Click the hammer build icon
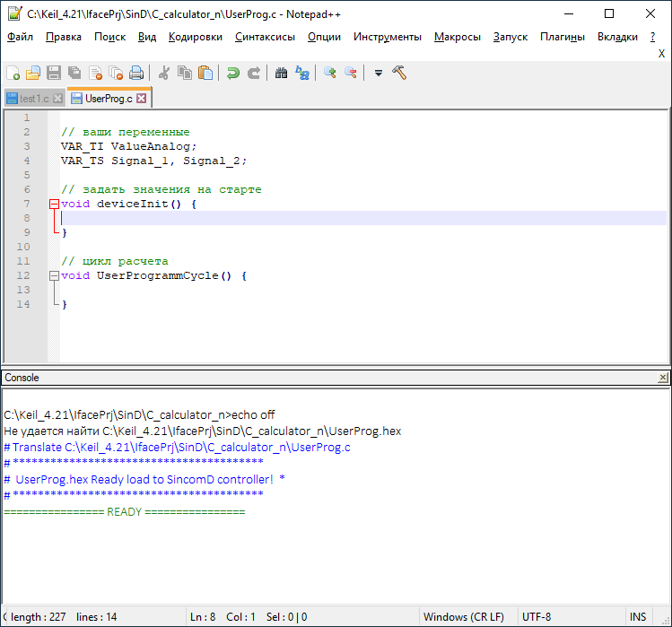 (x=400, y=74)
